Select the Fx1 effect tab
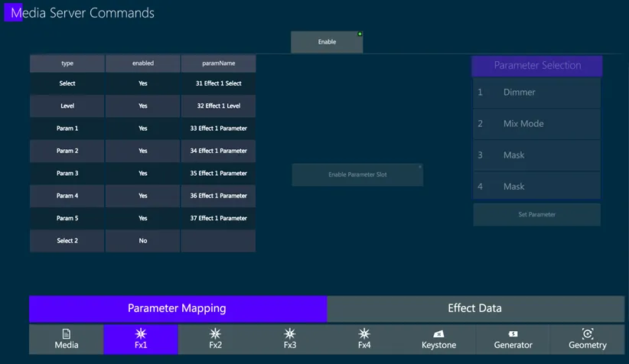Image resolution: width=629 pixels, height=364 pixels. pos(141,339)
